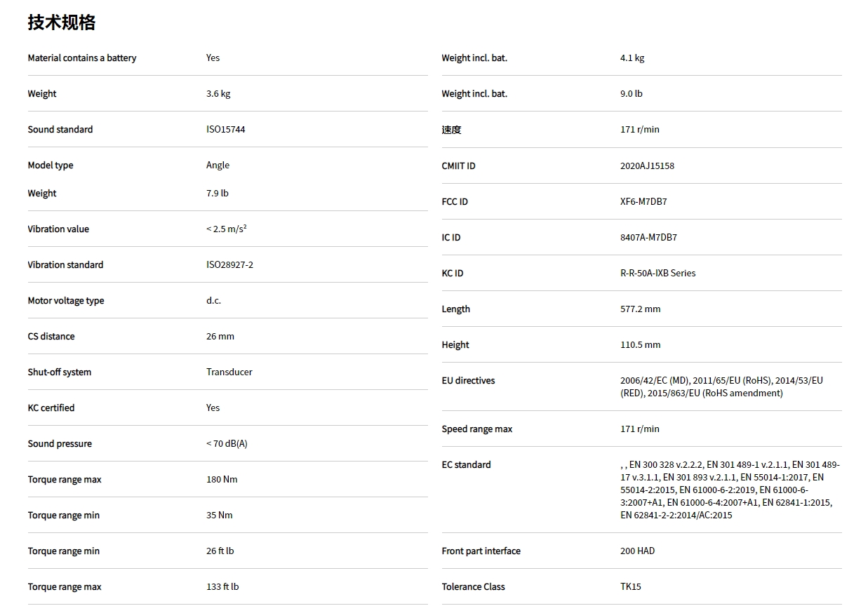Click the "Front part interface" label
Image resolution: width=868 pixels, height=606 pixels.
pos(481,551)
